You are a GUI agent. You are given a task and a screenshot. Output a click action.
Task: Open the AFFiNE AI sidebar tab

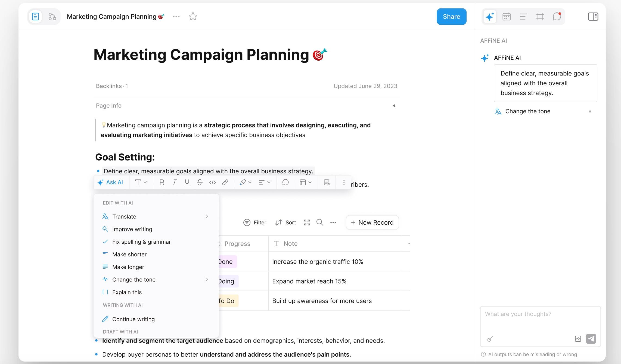490,17
